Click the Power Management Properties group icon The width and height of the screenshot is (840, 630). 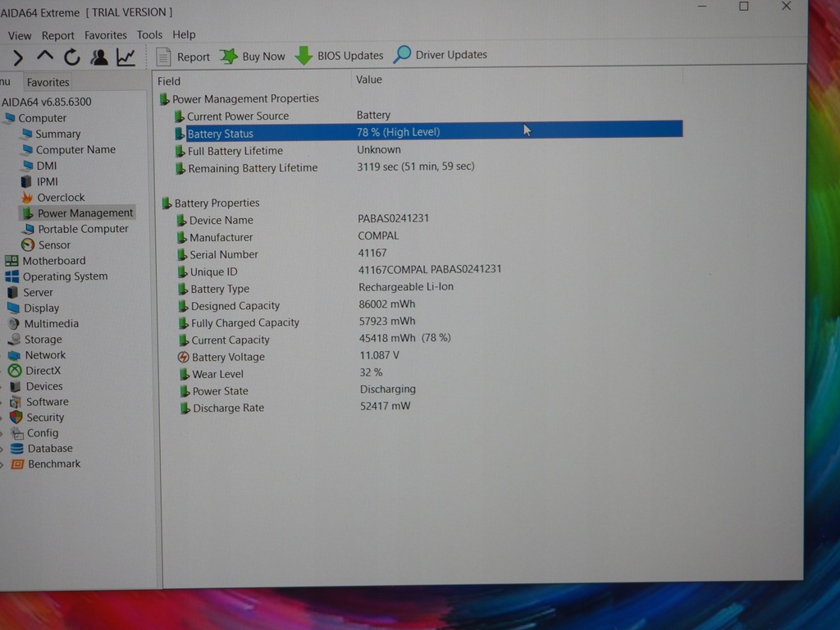click(164, 98)
